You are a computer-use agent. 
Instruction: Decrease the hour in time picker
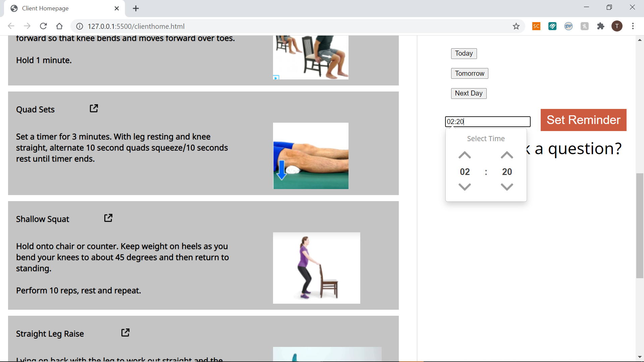pyautogui.click(x=465, y=187)
